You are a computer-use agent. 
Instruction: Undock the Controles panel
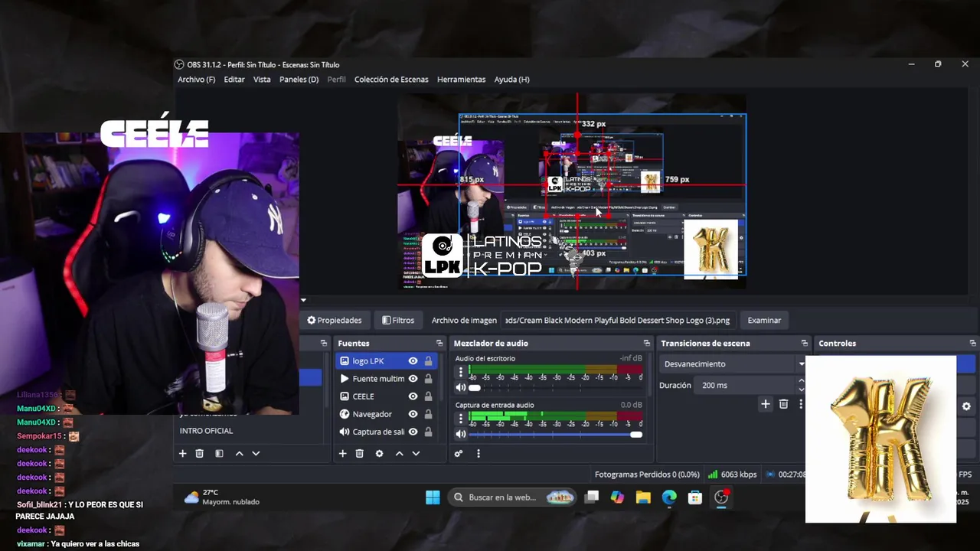click(x=972, y=344)
